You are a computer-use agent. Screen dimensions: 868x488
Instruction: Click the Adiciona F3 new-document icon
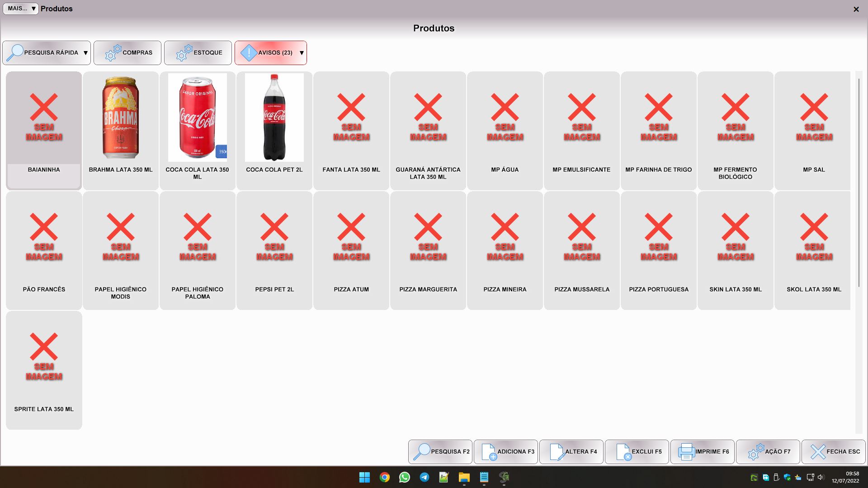pos(489,451)
